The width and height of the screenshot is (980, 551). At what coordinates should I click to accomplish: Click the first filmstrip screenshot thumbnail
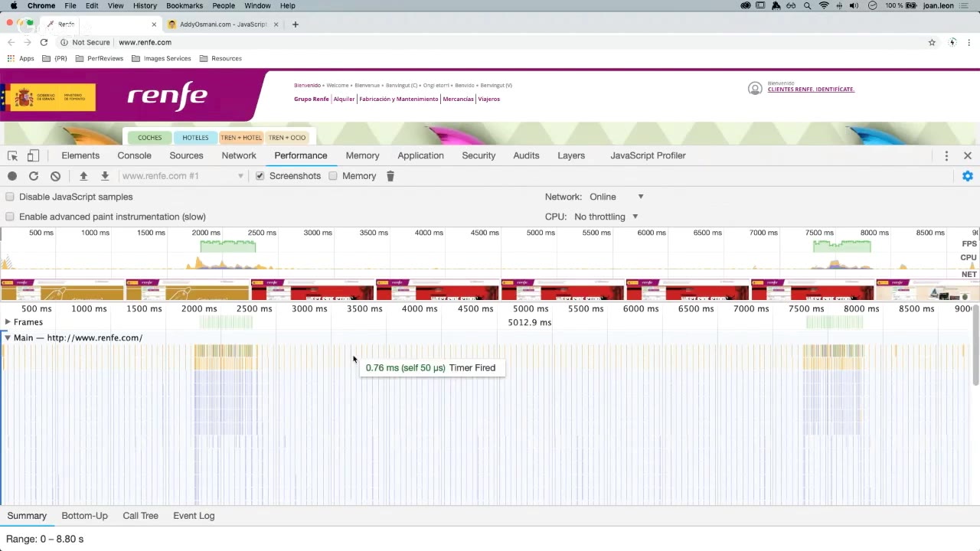(62, 291)
